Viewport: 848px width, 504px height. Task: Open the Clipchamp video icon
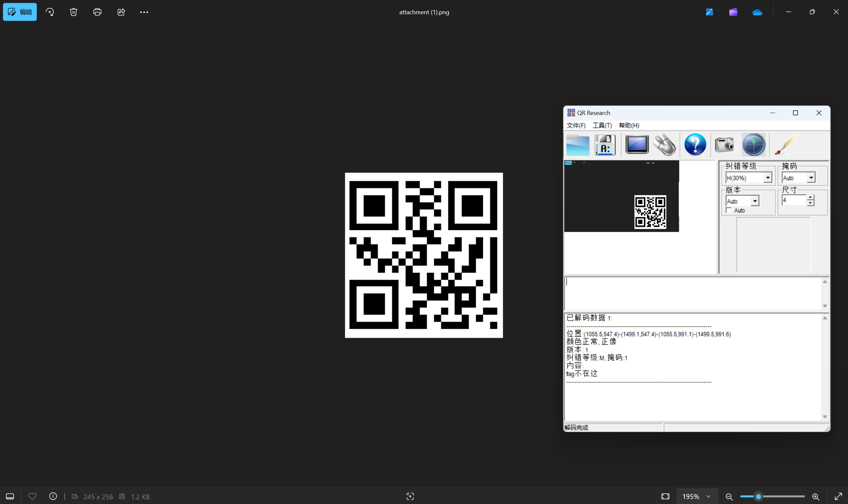733,12
